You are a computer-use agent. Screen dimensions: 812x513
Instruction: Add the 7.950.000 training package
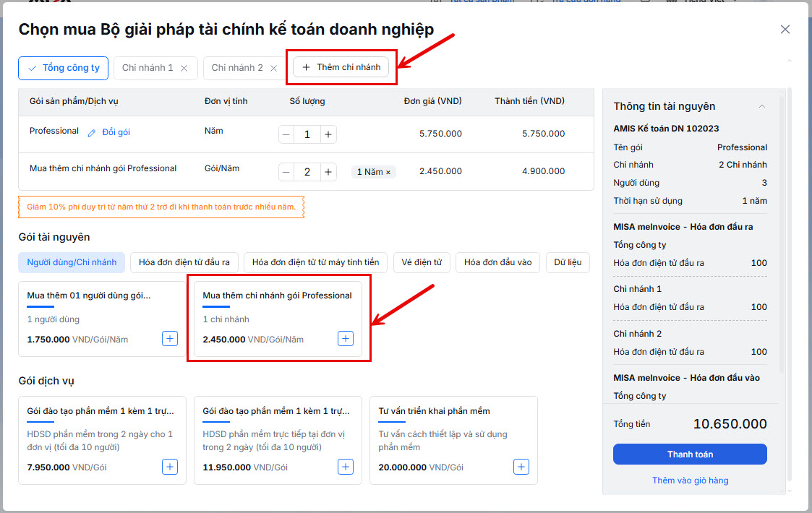tap(170, 467)
